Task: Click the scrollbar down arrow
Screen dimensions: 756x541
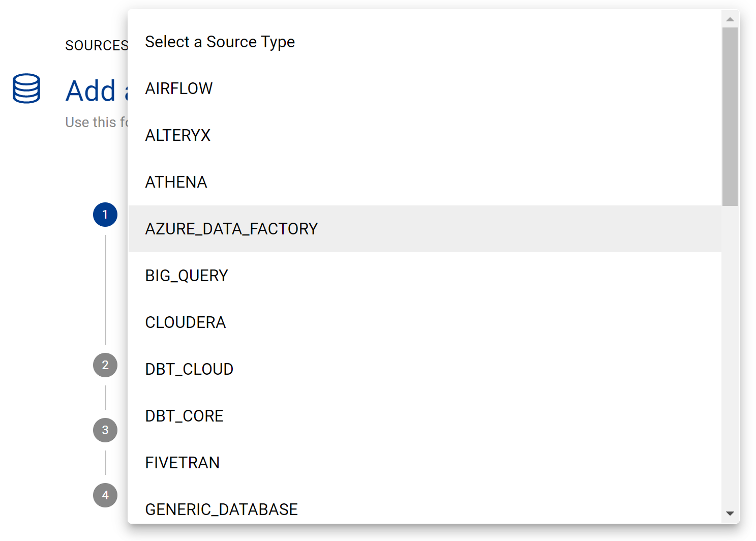Action: 730,514
